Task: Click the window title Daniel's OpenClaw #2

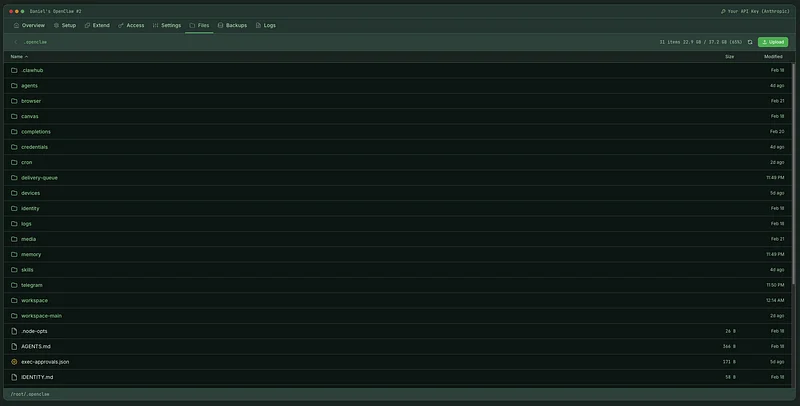Action: point(56,11)
